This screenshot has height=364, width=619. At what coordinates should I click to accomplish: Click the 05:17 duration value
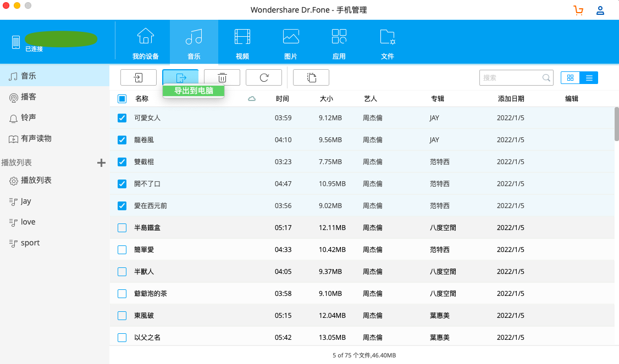click(283, 228)
